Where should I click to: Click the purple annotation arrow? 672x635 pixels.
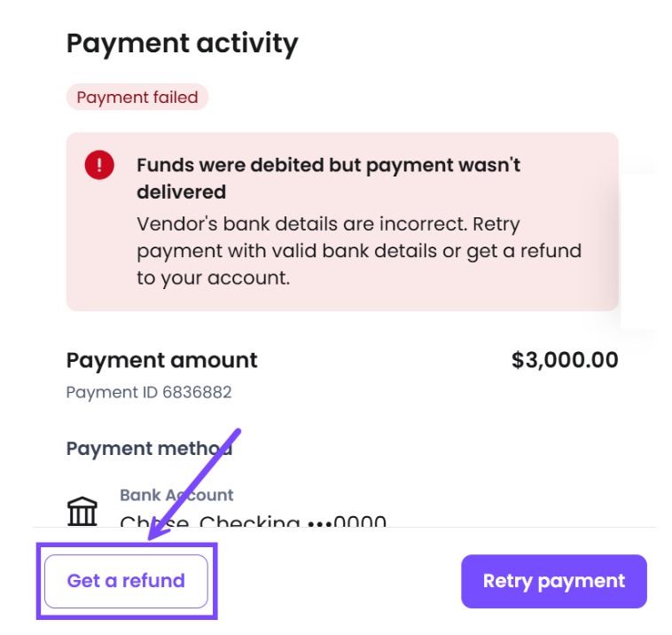coord(193,484)
